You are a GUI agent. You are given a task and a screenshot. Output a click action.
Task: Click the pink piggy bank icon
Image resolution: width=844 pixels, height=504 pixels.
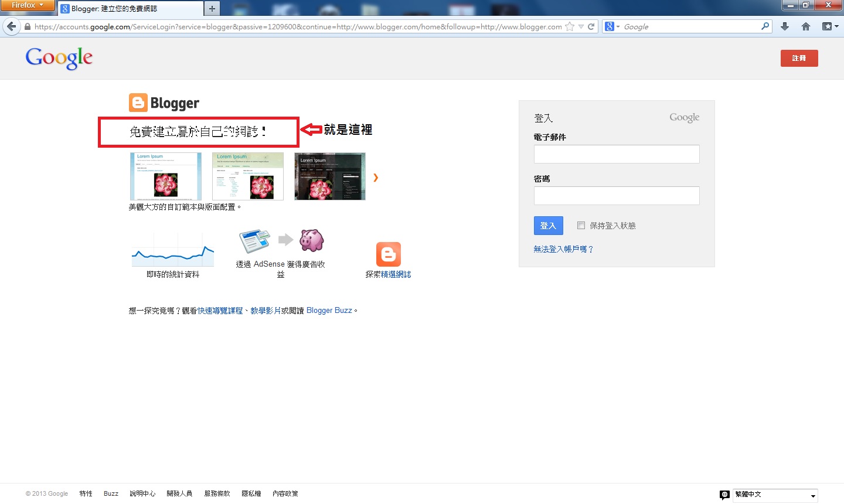312,240
